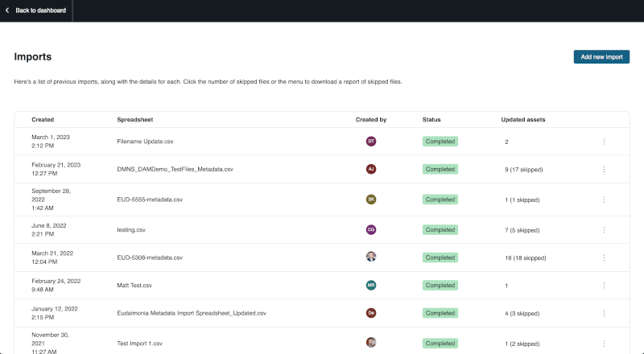The width and height of the screenshot is (644, 354).
Task: Click the Back to dashboard arrow
Action: (7, 10)
